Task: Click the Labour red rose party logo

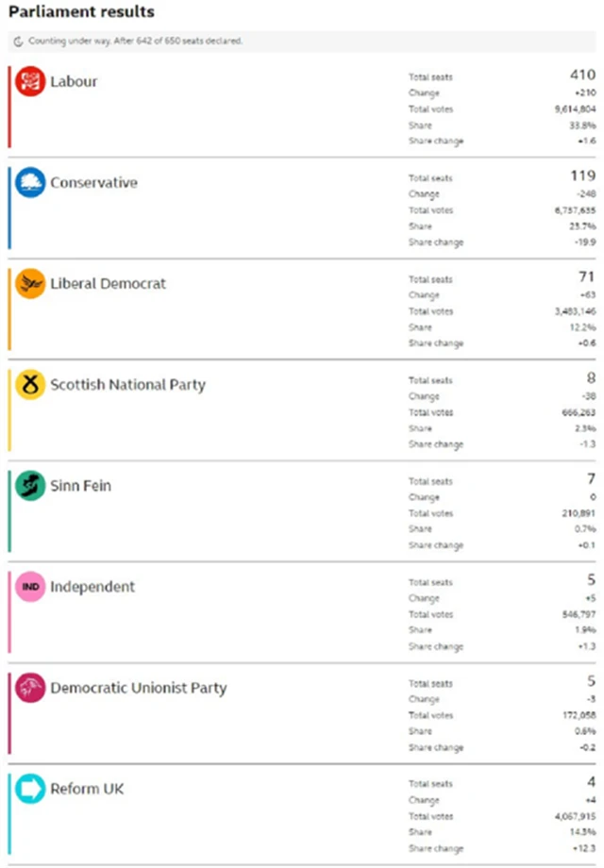Action: pos(30,81)
